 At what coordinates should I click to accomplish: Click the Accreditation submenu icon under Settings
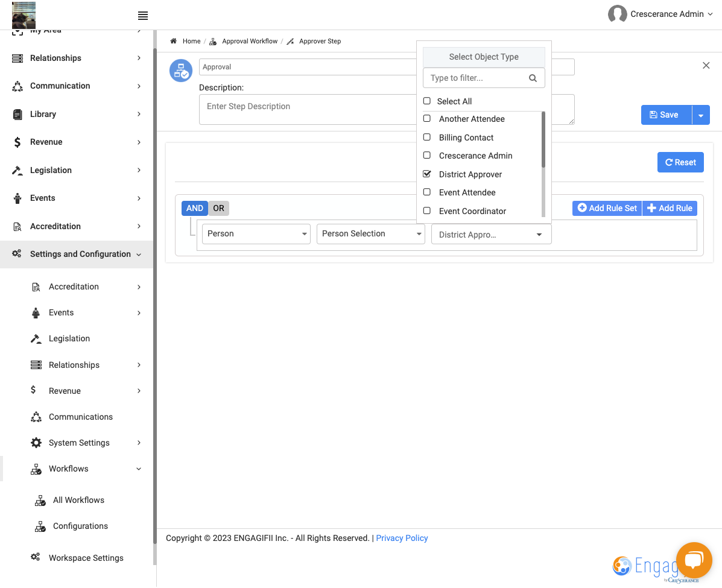36,287
